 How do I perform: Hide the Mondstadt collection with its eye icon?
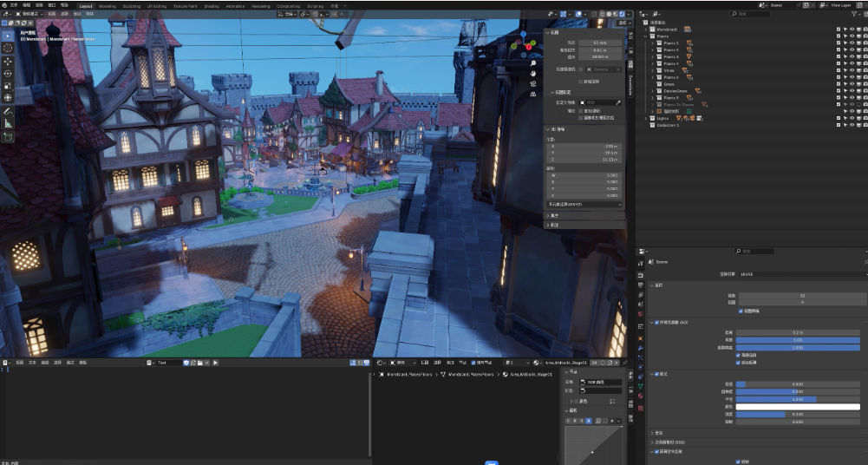click(851, 29)
